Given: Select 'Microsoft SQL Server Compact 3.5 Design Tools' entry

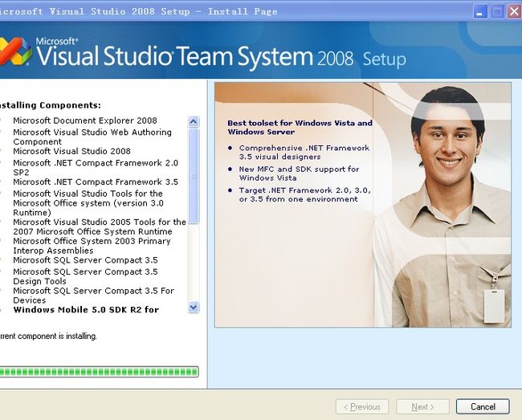Looking at the screenshot, I should (85, 276).
